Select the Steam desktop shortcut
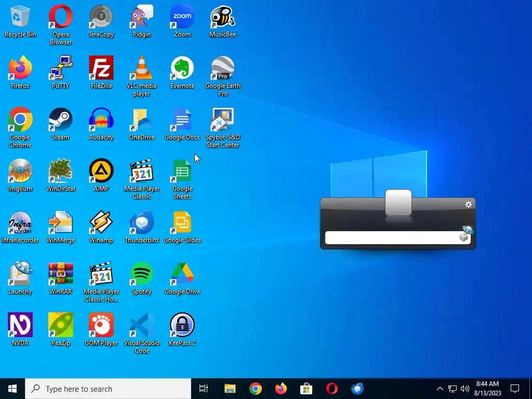Viewport: 532px width, 399px height. click(x=60, y=124)
